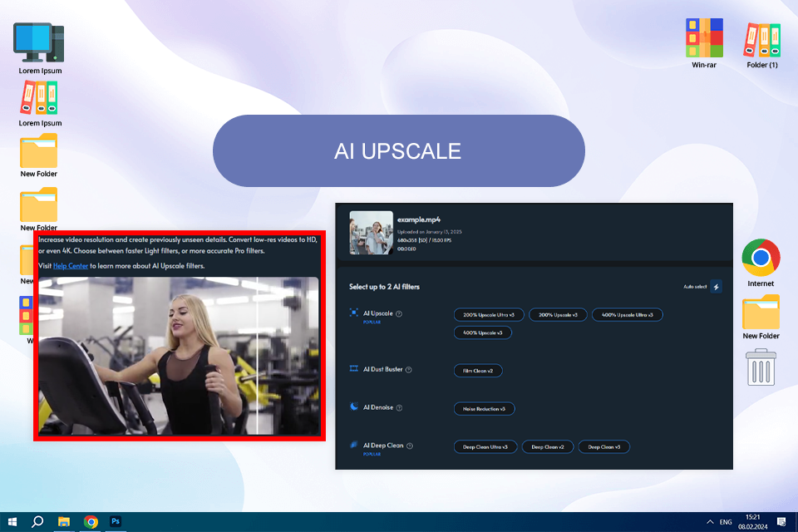Screen dimensions: 798x532
Task: Click the 00:00:10 duration text
Action: (406, 249)
